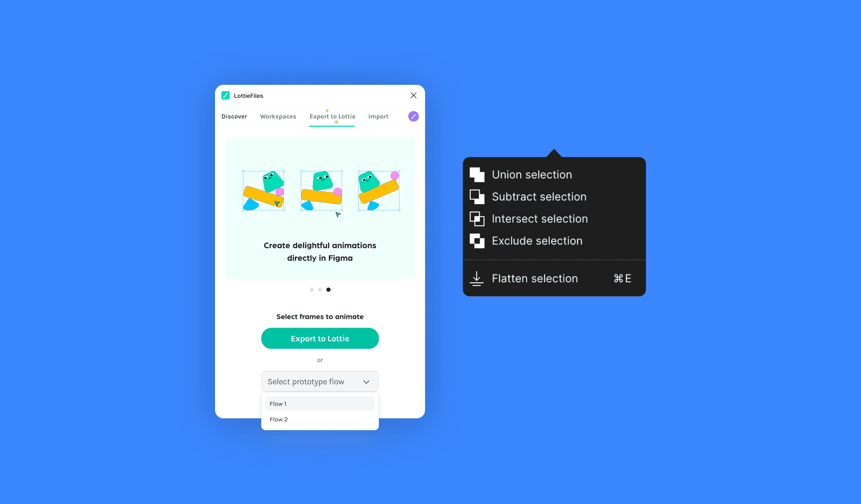
Task: Switch to the Workspaces tab
Action: click(278, 116)
